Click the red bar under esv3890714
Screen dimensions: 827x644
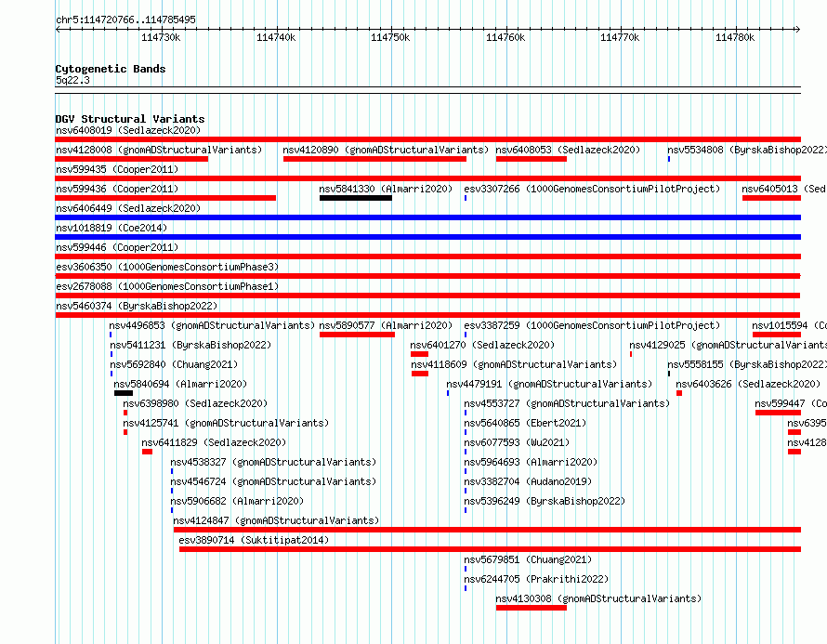point(490,549)
